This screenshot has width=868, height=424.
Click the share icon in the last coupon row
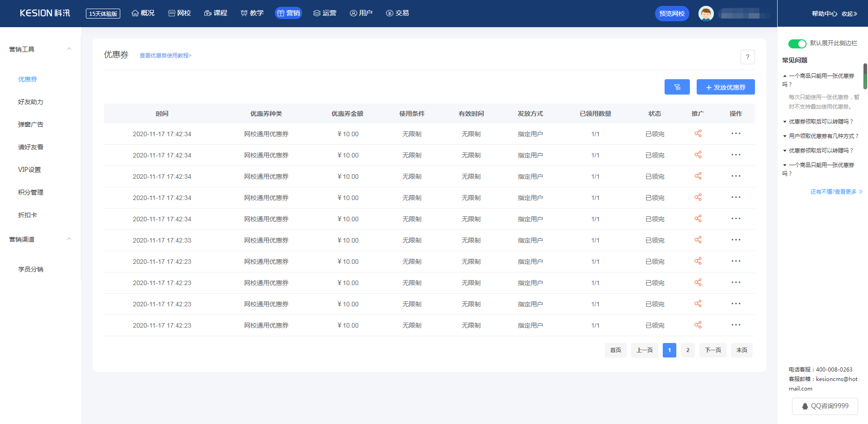[x=698, y=325]
